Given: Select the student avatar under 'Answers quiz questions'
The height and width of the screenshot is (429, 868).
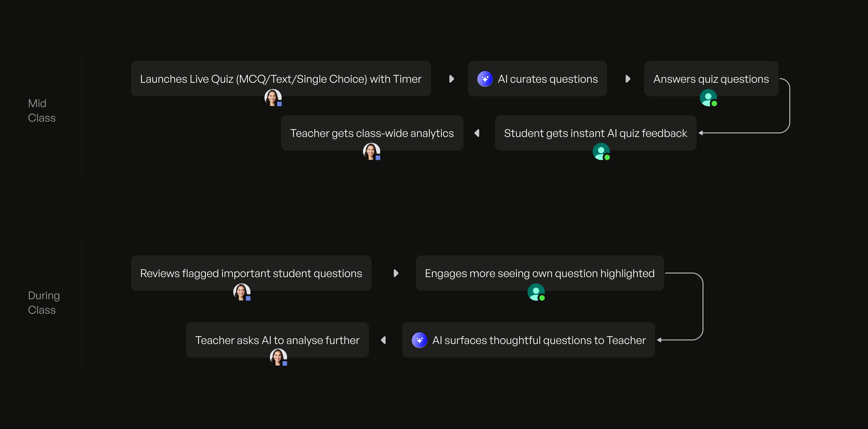Looking at the screenshot, I should coord(708,98).
